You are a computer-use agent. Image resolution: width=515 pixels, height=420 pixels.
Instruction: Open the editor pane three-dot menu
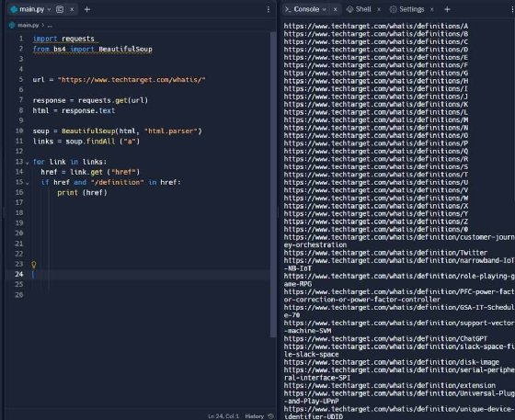pos(269,9)
